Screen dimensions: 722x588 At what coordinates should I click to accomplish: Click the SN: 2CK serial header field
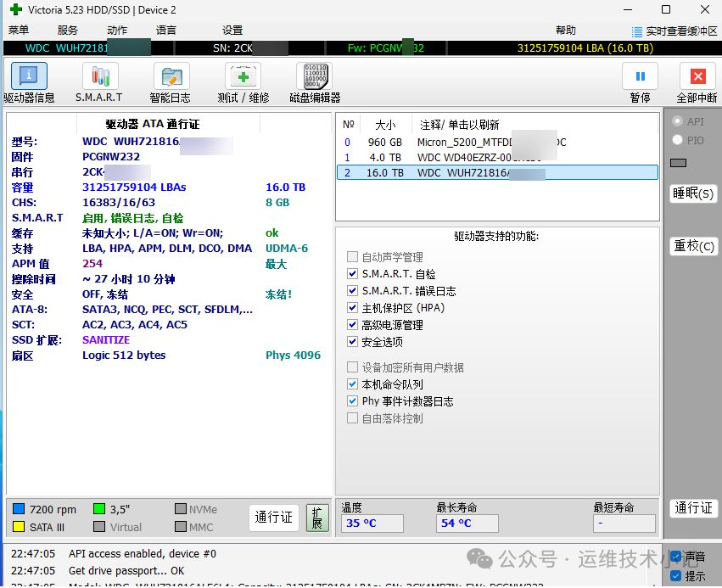pyautogui.click(x=249, y=48)
